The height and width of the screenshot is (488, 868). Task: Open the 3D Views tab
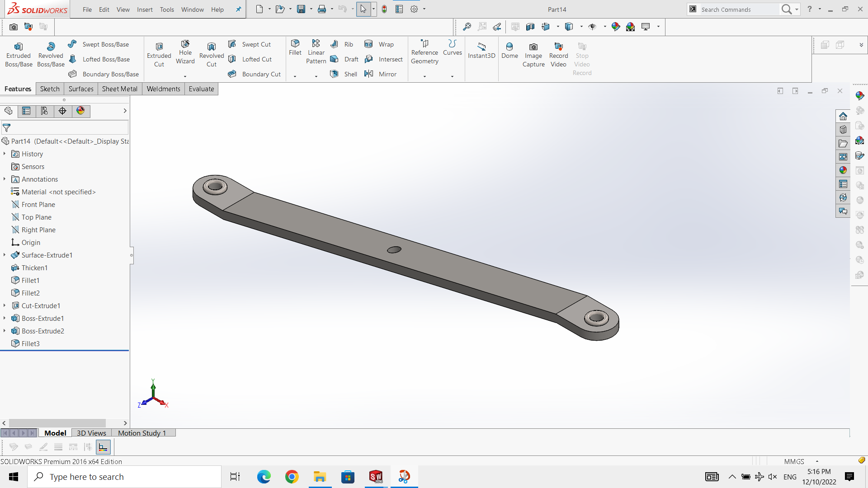(91, 433)
